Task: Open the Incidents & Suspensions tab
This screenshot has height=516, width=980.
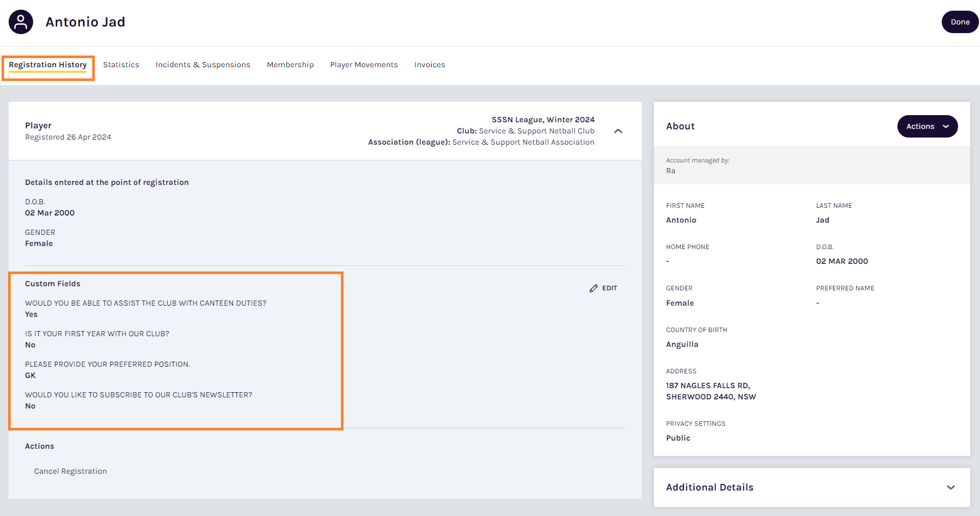Action: pos(203,65)
